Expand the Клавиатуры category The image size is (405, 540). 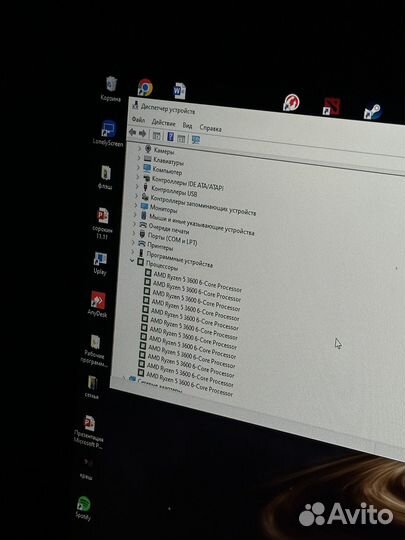[x=138, y=158]
